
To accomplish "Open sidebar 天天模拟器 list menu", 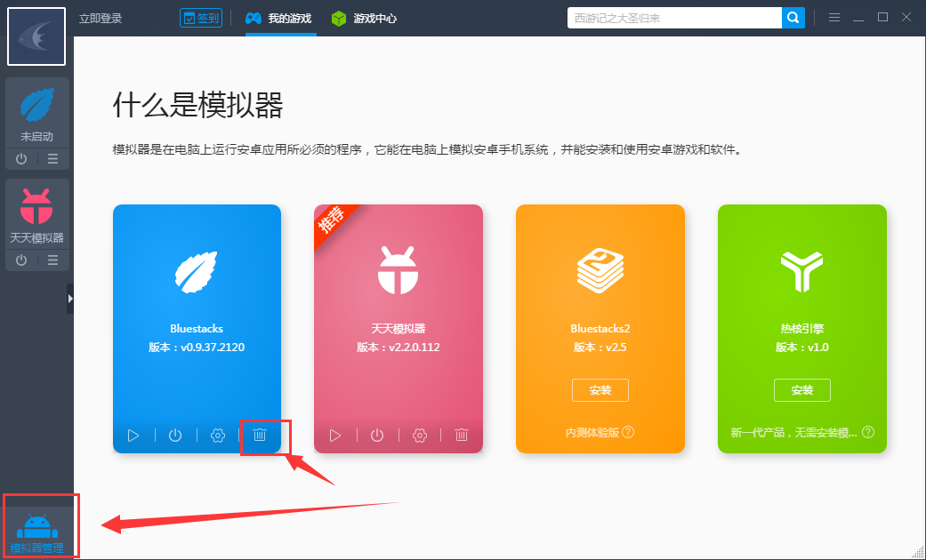I will (53, 260).
